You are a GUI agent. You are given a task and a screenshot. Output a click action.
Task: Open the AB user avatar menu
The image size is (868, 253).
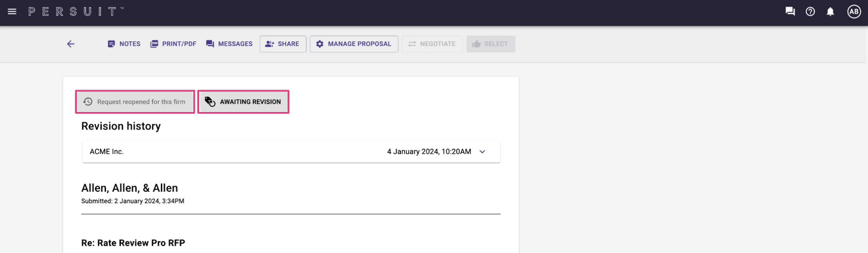point(854,12)
